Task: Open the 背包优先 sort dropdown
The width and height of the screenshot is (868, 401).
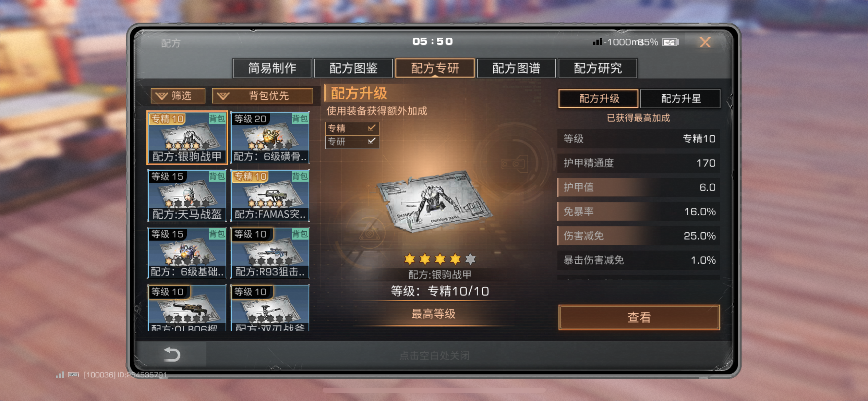Action: (x=262, y=96)
